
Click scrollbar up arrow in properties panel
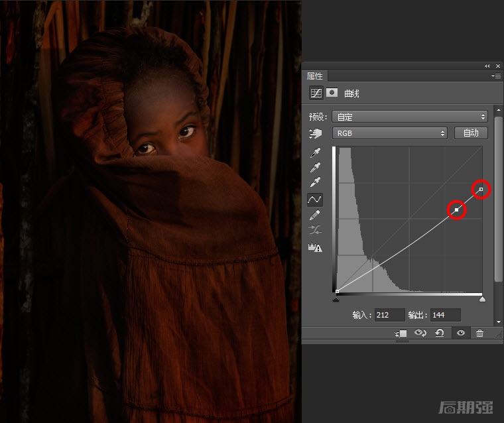(499, 110)
